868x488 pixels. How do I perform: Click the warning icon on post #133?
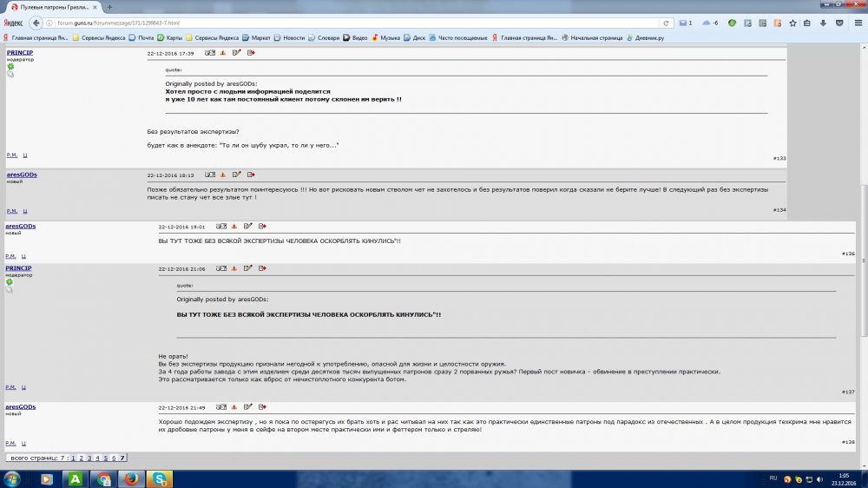pos(223,53)
